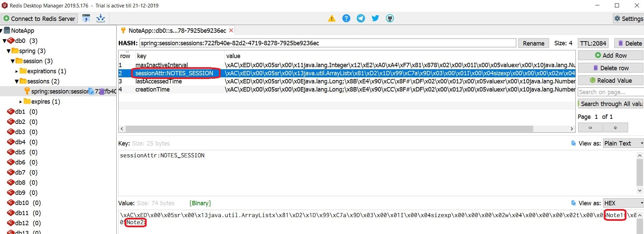Screen dimensions: 644x234
Task: Delete the current key
Action: [630, 43]
